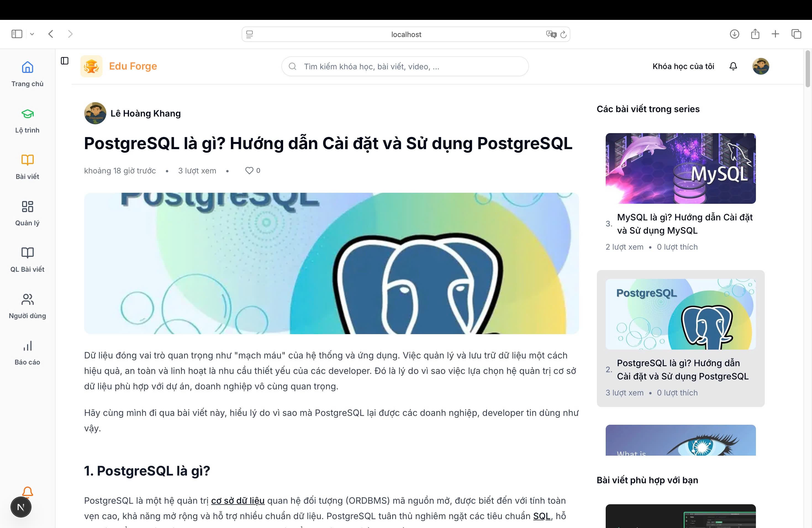Click the orange bell icon in sidebar bottom
This screenshot has width=812, height=528.
[27, 492]
